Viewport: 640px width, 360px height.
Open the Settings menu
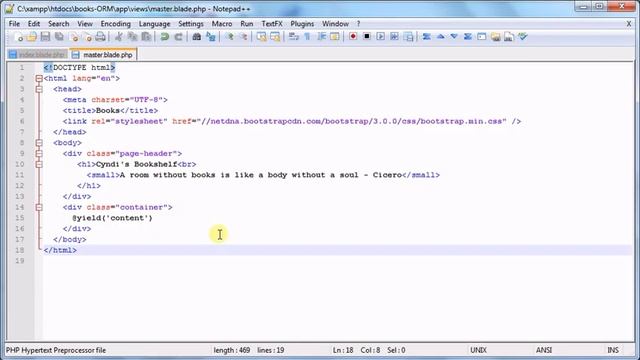pyautogui.click(x=191, y=24)
